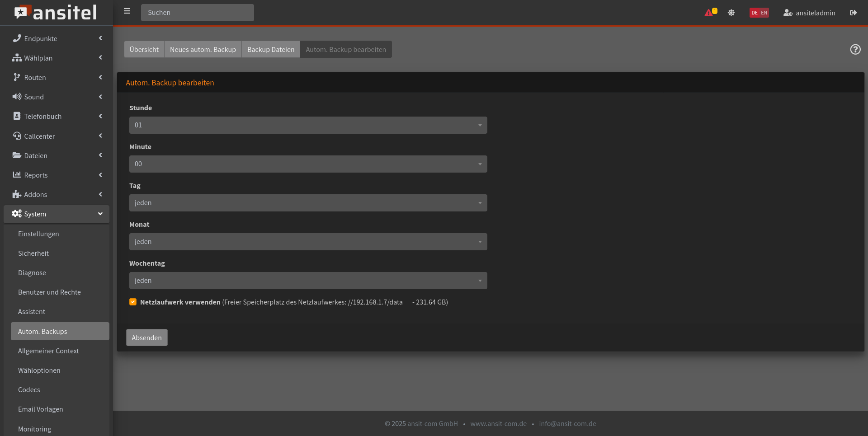
Task: Click the Absenden button
Action: [147, 338]
